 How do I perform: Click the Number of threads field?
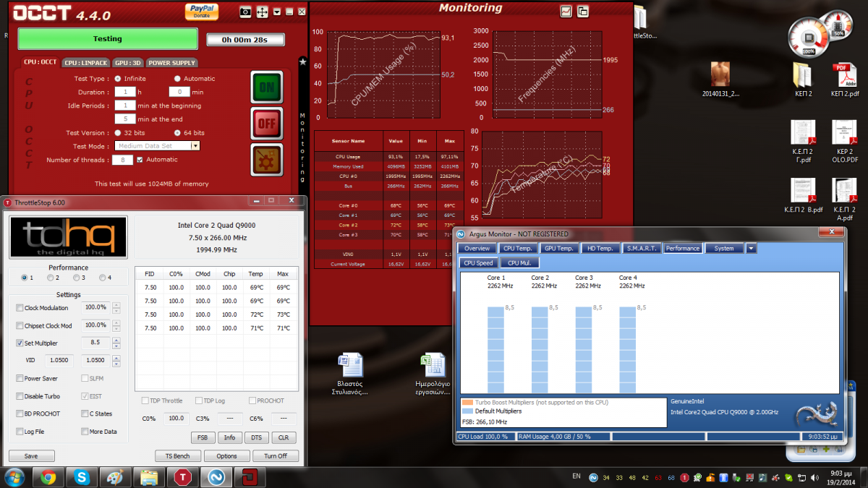(123, 160)
